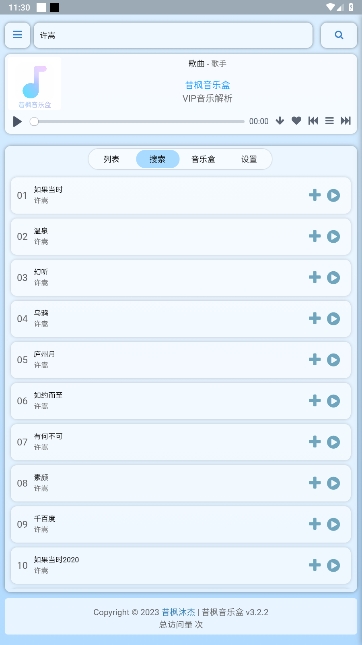Open the 音乐盒 tab
The image size is (362, 645).
click(x=203, y=159)
